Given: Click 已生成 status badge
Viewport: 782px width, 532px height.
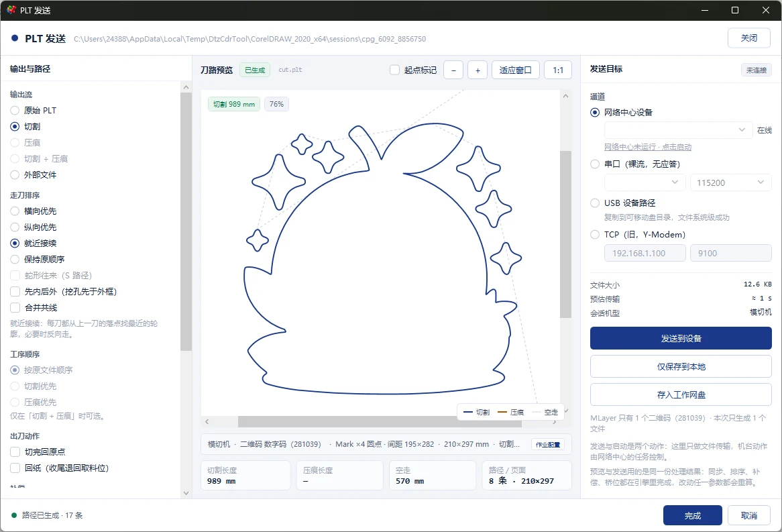Looking at the screenshot, I should click(255, 70).
